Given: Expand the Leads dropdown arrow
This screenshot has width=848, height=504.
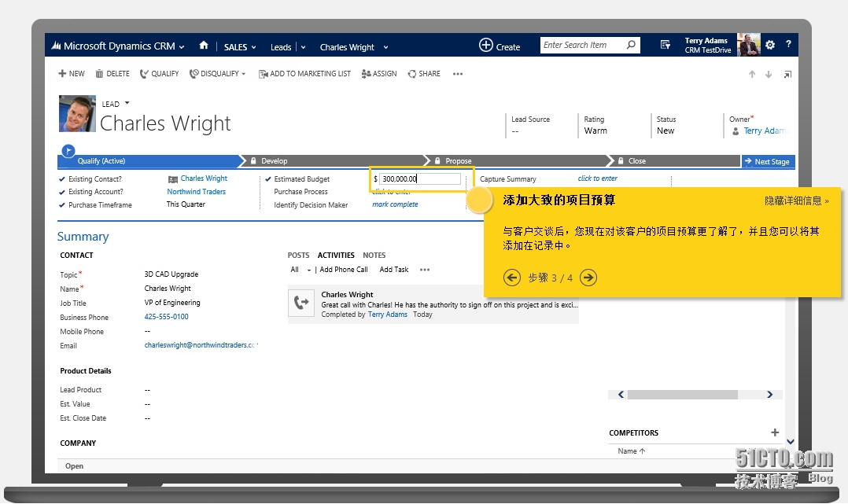Looking at the screenshot, I should pyautogui.click(x=303, y=48).
